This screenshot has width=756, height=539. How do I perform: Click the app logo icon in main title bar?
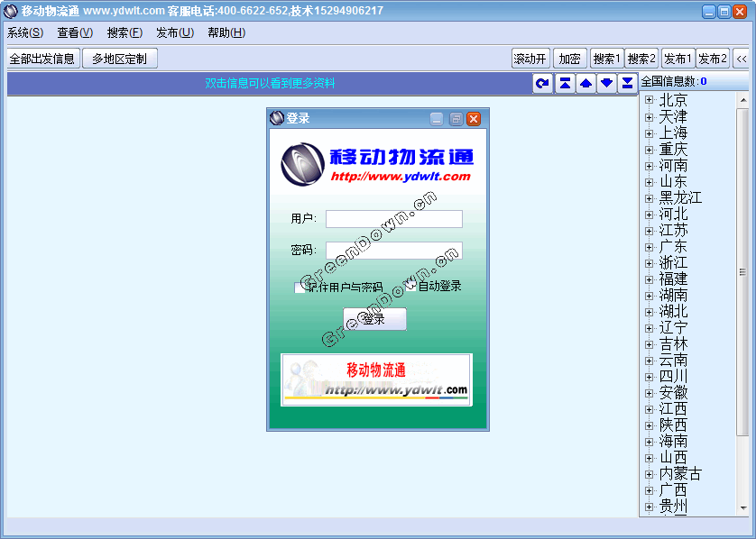point(11,11)
